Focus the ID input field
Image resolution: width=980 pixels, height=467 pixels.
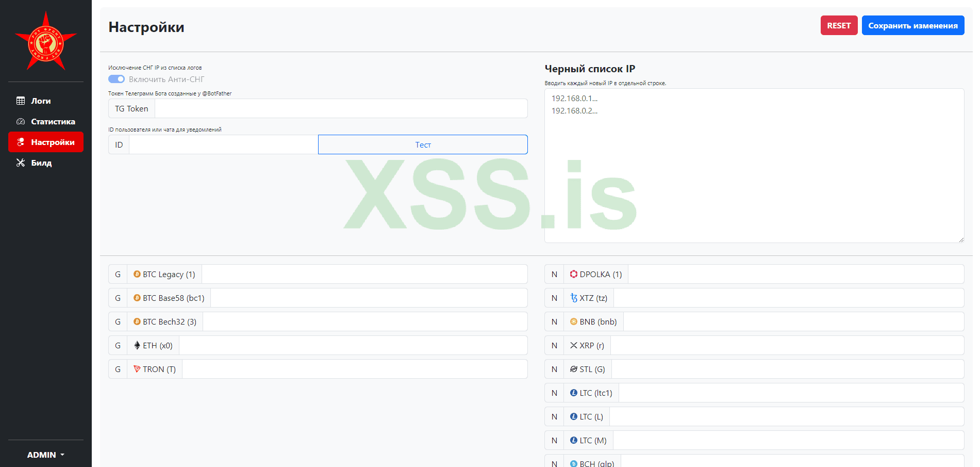[223, 144]
